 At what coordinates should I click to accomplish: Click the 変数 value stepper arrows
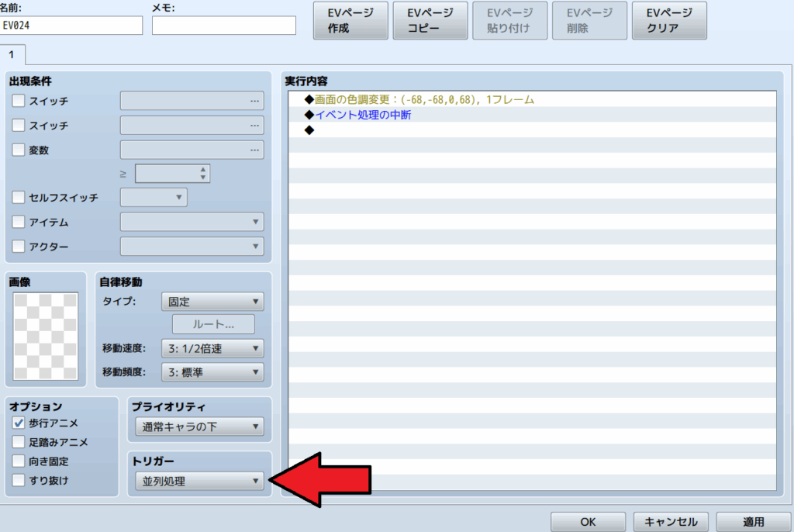pos(202,174)
